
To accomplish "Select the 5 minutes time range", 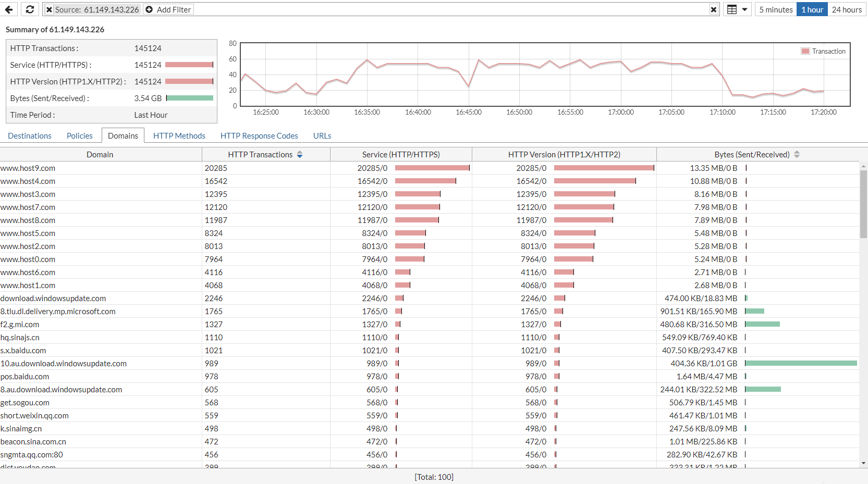I will 776,9.
